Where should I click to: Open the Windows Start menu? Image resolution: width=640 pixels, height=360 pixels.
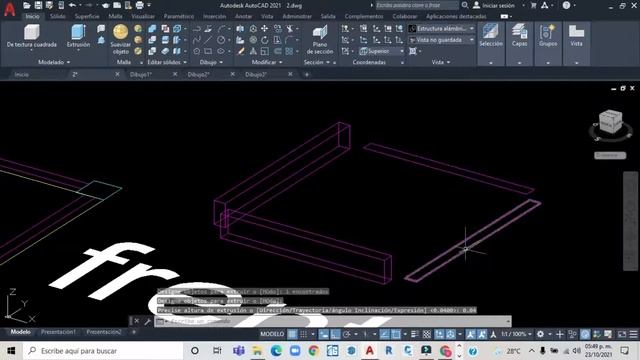coord(11,351)
